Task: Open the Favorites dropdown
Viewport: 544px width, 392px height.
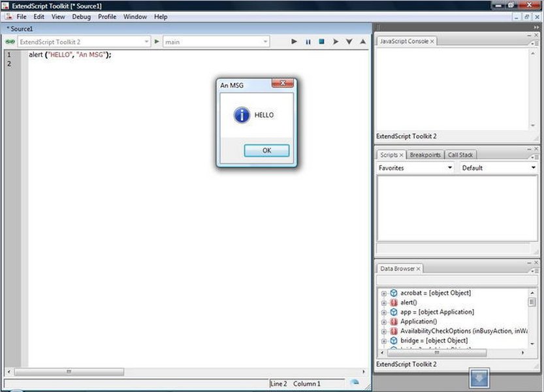Action: pos(415,168)
